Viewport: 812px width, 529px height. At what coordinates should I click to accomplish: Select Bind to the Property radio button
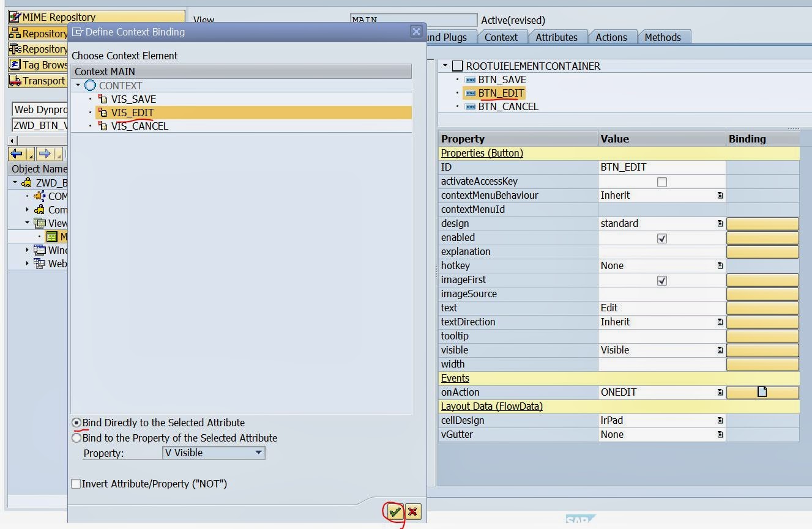click(x=76, y=438)
